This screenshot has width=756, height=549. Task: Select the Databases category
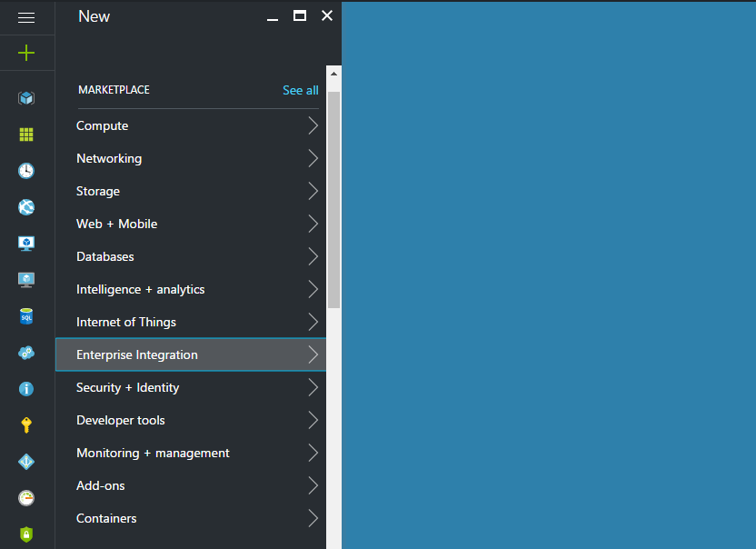(191, 256)
